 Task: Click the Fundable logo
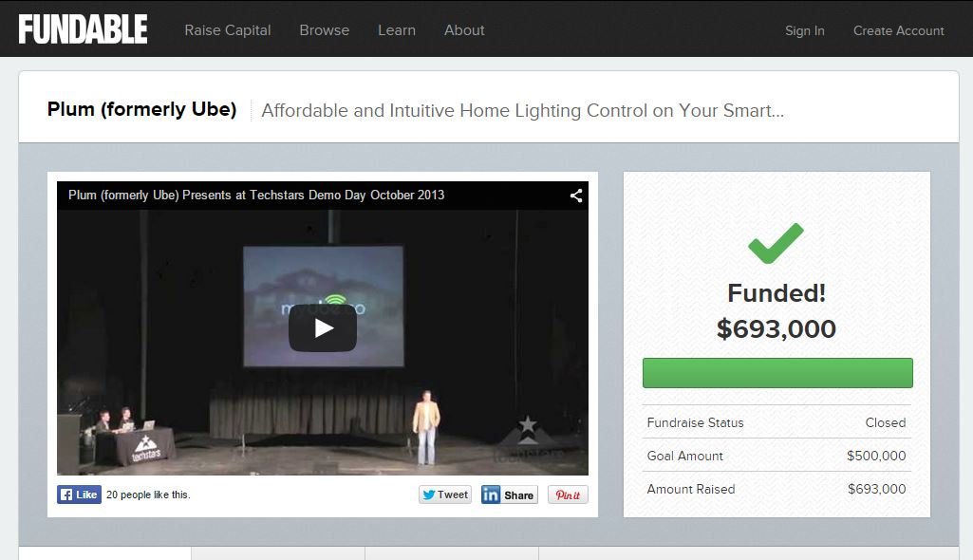pos(84,29)
